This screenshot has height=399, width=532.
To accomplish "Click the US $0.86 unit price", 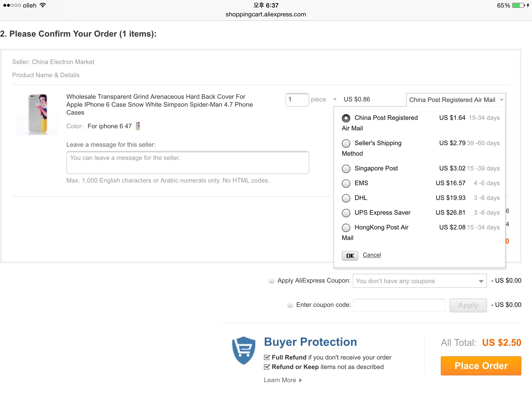I will point(357,99).
